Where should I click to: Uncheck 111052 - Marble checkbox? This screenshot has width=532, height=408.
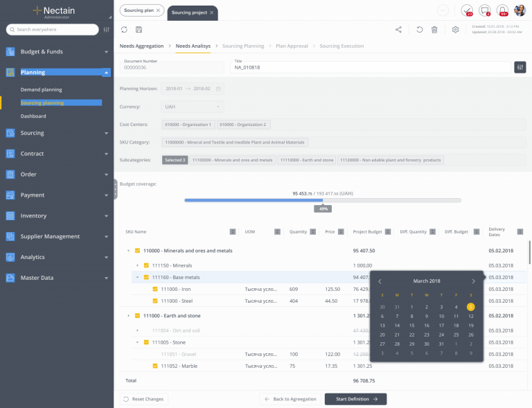(x=155, y=366)
